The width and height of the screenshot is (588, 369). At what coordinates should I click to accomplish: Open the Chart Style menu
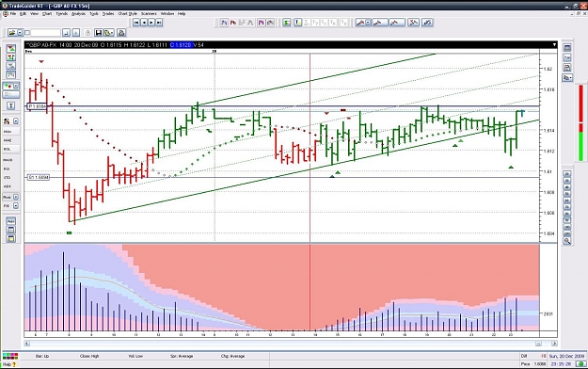[x=128, y=13]
